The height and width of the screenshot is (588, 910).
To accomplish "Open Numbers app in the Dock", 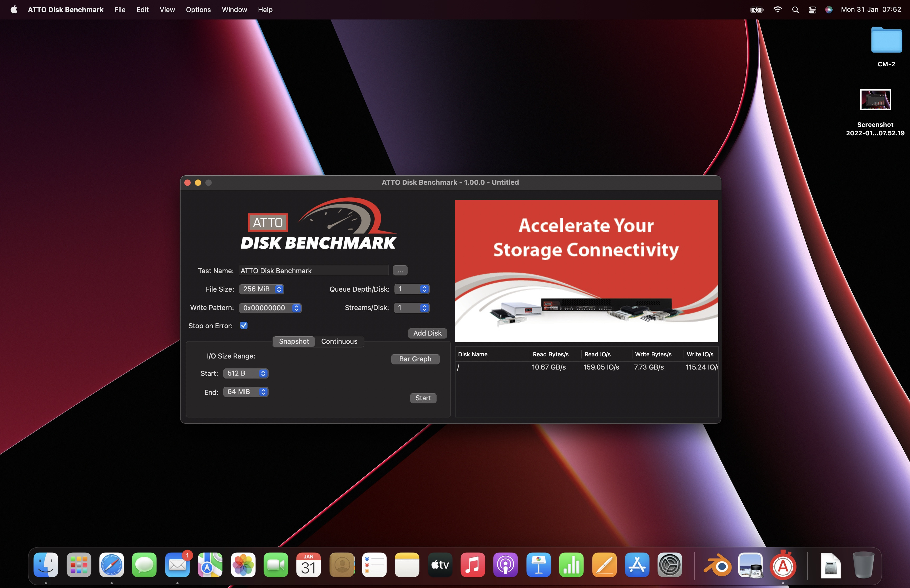I will tap(571, 565).
